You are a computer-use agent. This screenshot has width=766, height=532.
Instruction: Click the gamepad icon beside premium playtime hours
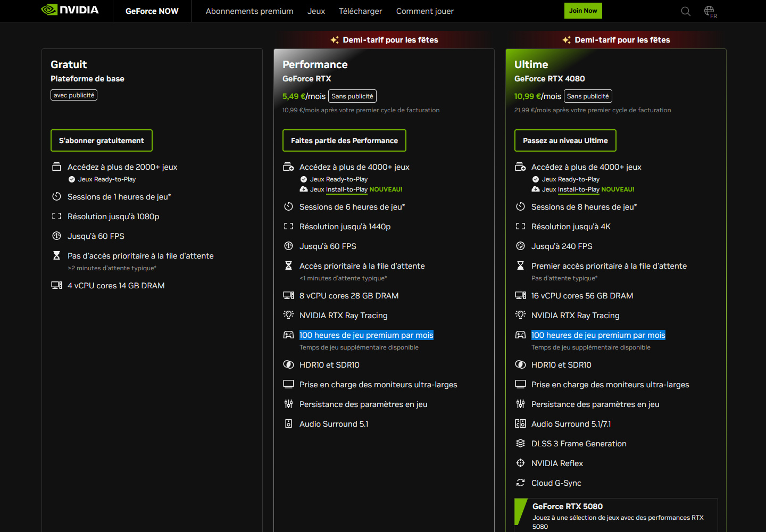pyautogui.click(x=288, y=334)
